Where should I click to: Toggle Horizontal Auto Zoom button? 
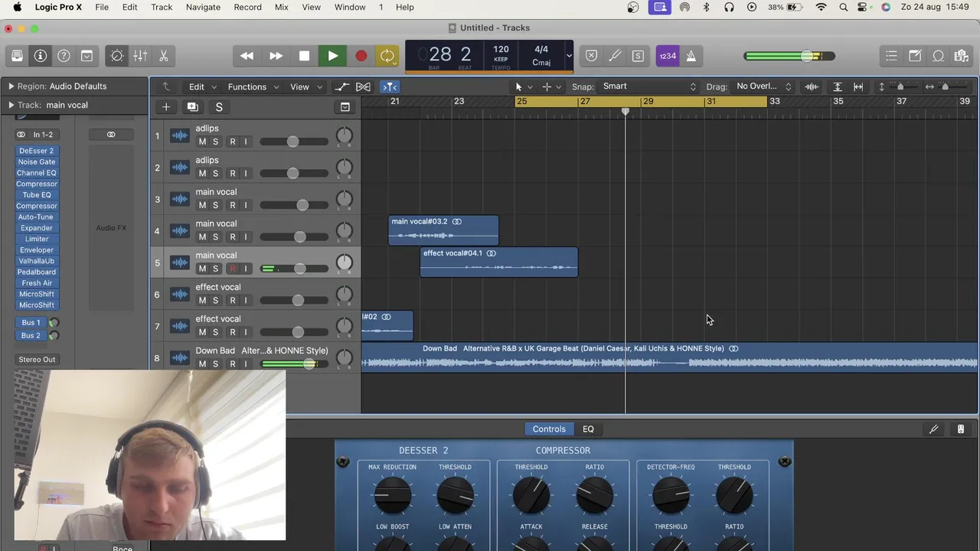858,86
